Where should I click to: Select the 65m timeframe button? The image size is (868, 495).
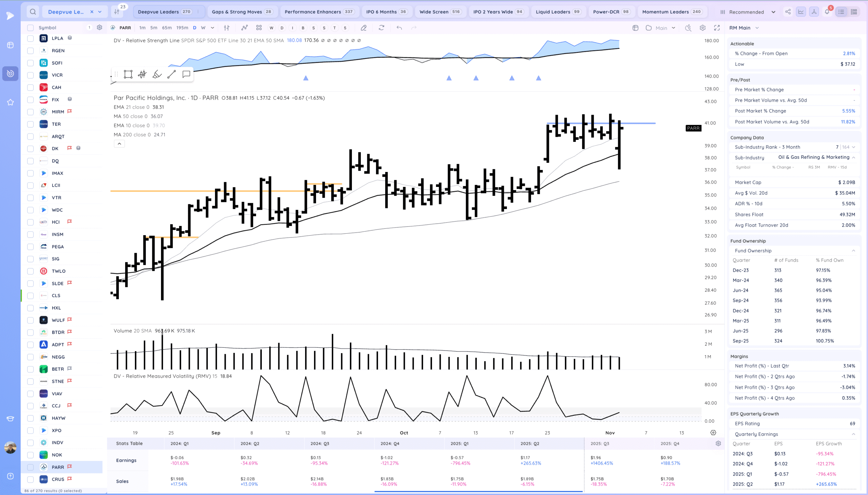pos(166,28)
